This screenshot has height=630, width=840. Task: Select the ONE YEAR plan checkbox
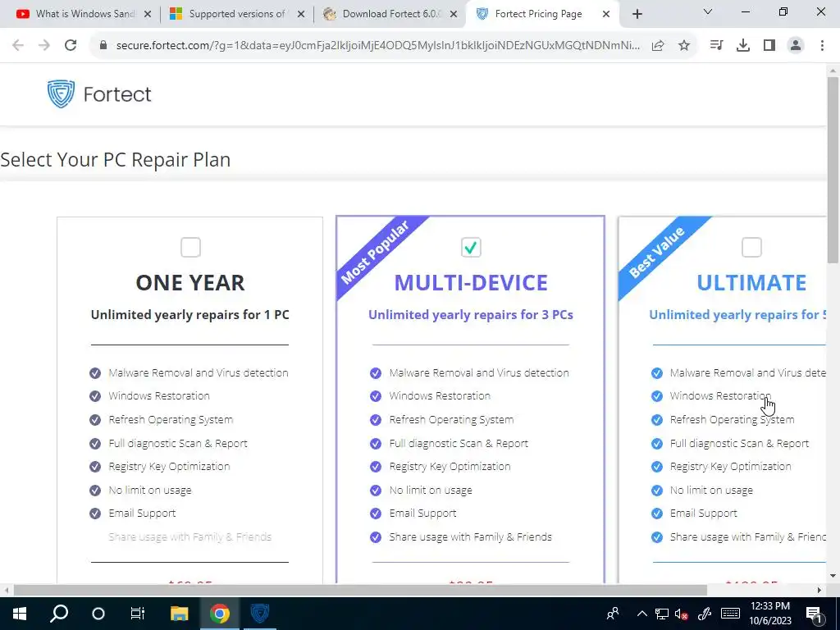(x=190, y=248)
